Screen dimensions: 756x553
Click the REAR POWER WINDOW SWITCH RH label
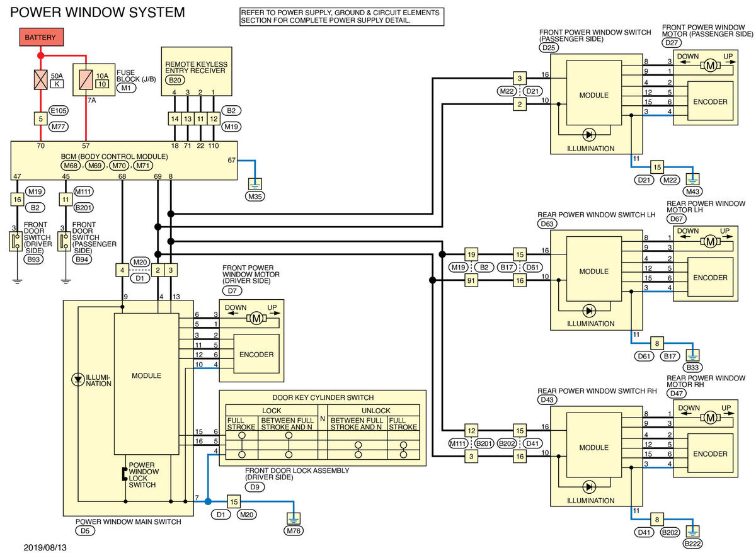click(x=598, y=391)
